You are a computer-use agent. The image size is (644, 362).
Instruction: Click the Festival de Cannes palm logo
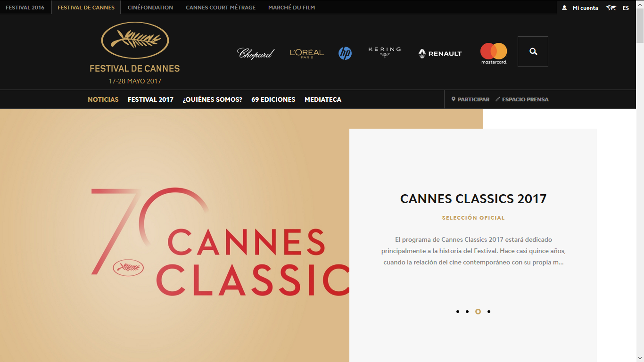coord(135,53)
